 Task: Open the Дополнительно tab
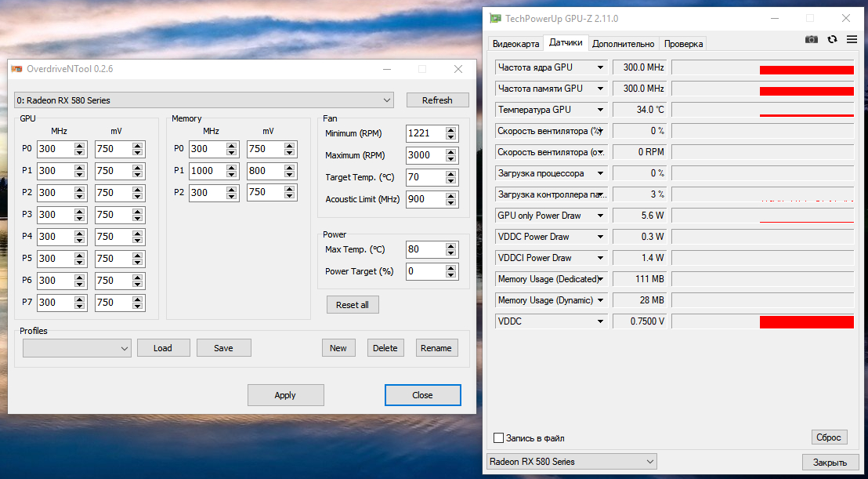[x=624, y=44]
